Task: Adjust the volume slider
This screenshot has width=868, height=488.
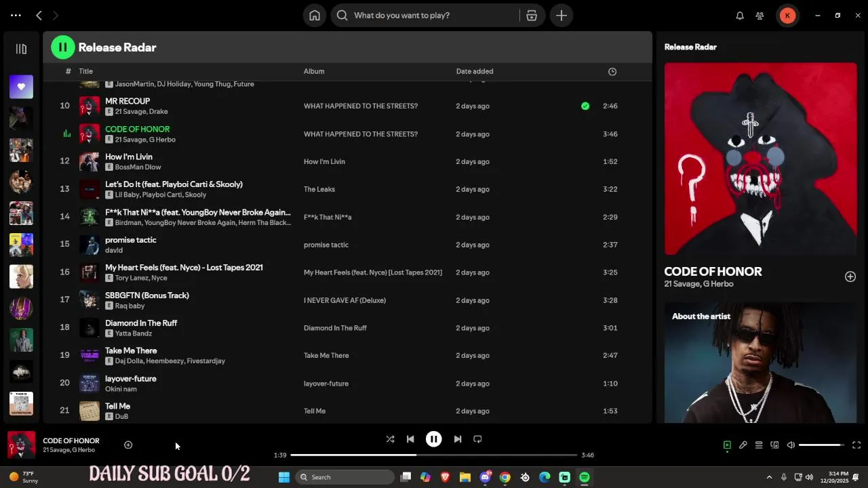Action: tap(822, 445)
